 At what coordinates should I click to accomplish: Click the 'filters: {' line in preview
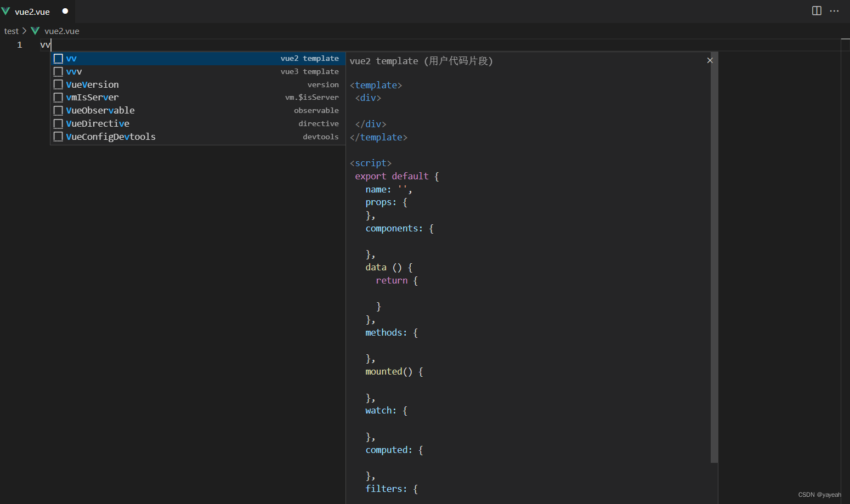pyautogui.click(x=392, y=489)
